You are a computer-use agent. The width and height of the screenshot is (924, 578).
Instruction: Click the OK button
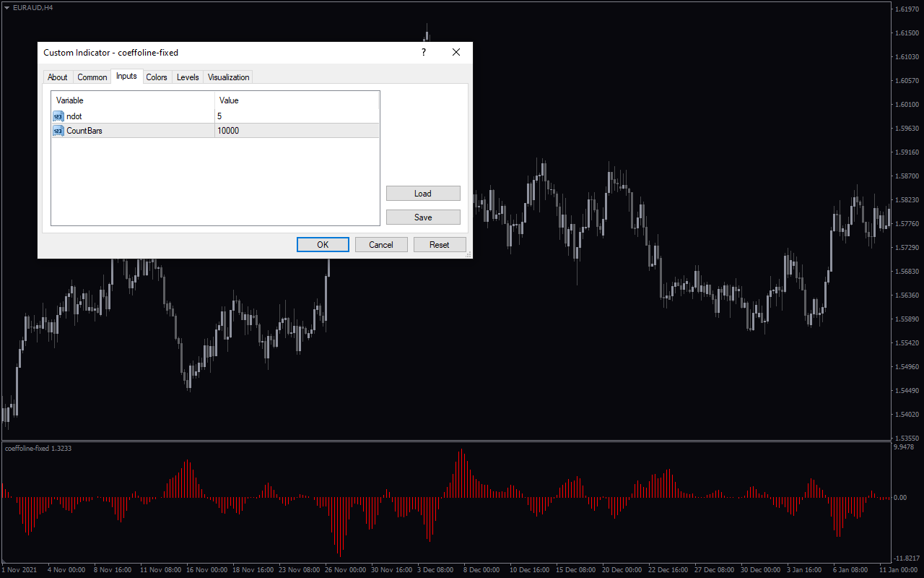(323, 245)
